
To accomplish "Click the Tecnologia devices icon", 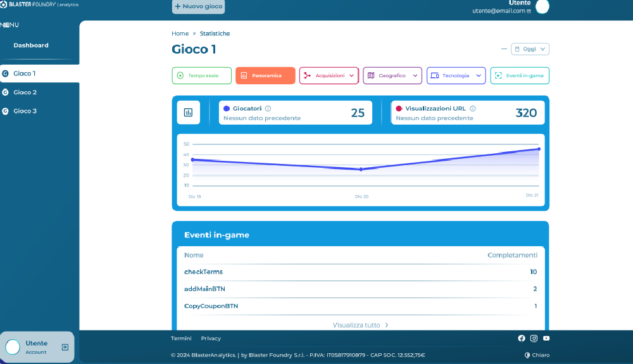I will (x=435, y=75).
